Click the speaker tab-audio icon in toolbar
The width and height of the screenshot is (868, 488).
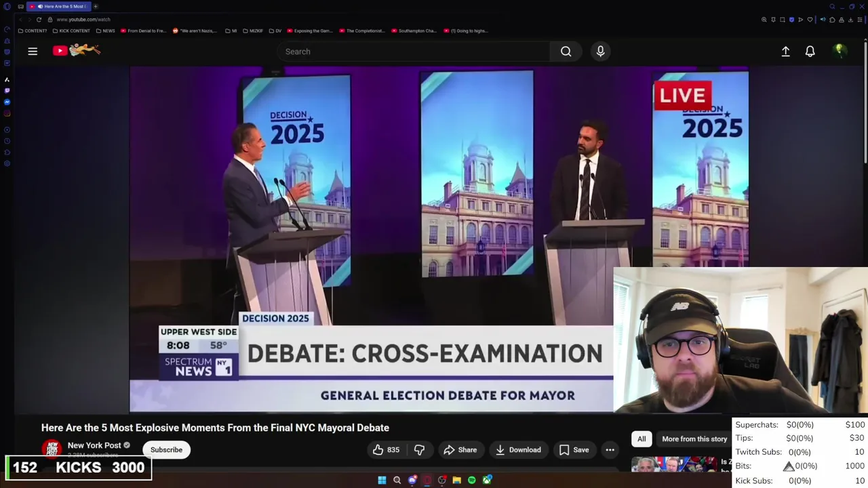point(823,20)
